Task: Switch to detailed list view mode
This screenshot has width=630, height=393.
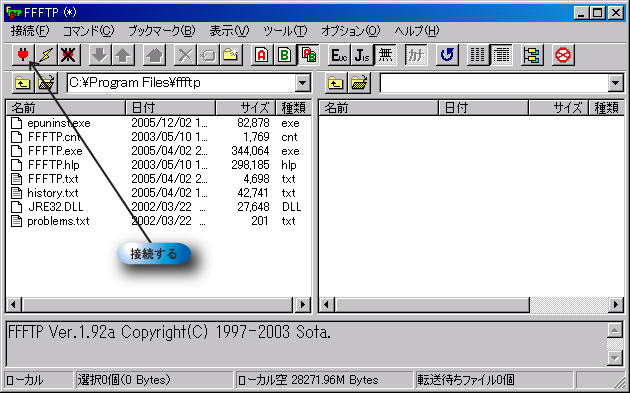Action: tap(501, 55)
